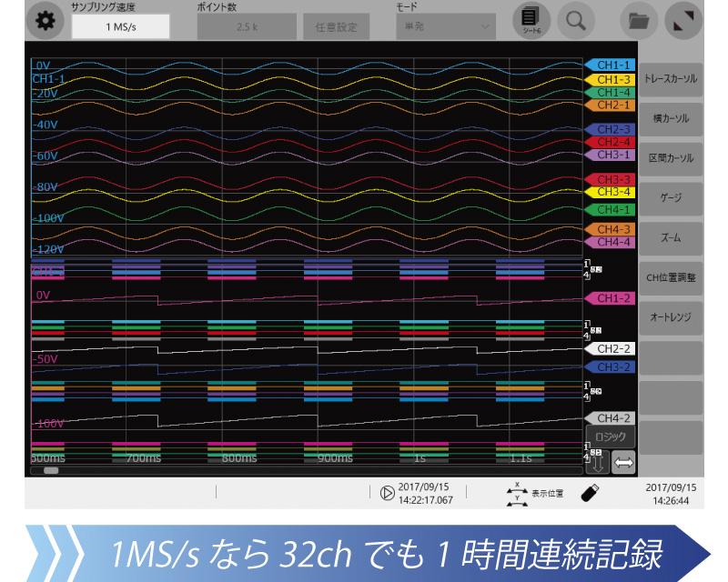
Task: Click the magnifier search icon
Action: click(x=576, y=20)
